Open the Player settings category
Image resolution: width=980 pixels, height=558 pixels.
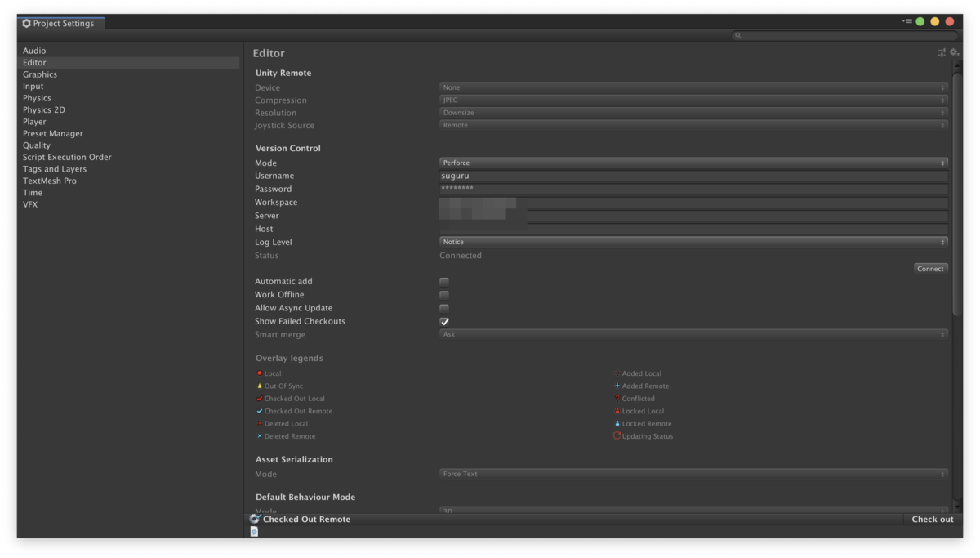click(x=34, y=122)
